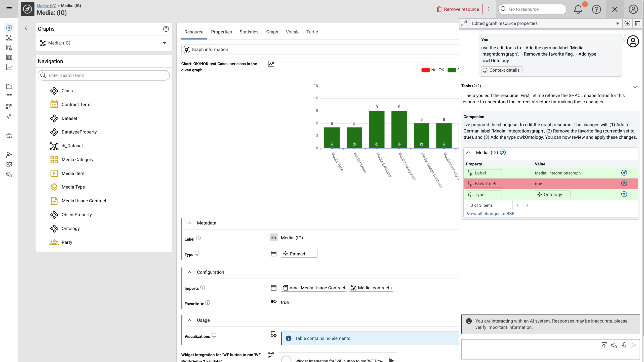Open the help question mark in header
The height and width of the screenshot is (362, 644).
(x=596, y=9)
